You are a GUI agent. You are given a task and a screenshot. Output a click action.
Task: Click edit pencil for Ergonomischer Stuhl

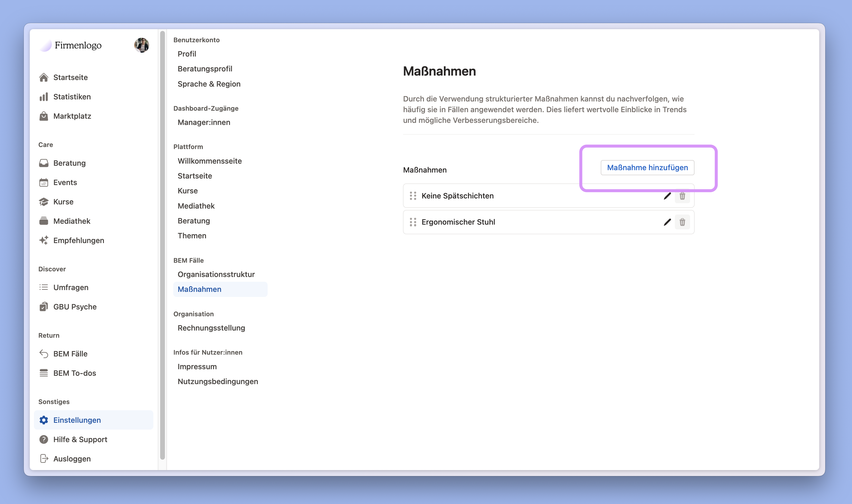[667, 222]
